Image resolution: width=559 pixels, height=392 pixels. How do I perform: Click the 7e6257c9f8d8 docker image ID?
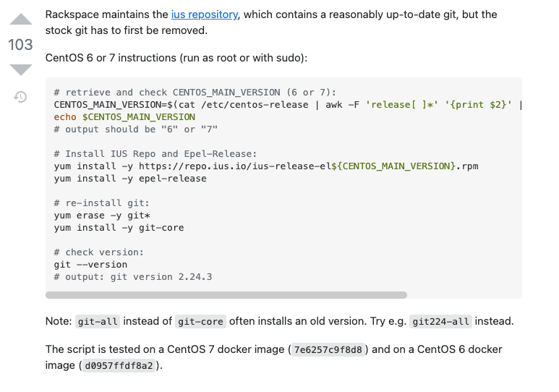coord(328,349)
